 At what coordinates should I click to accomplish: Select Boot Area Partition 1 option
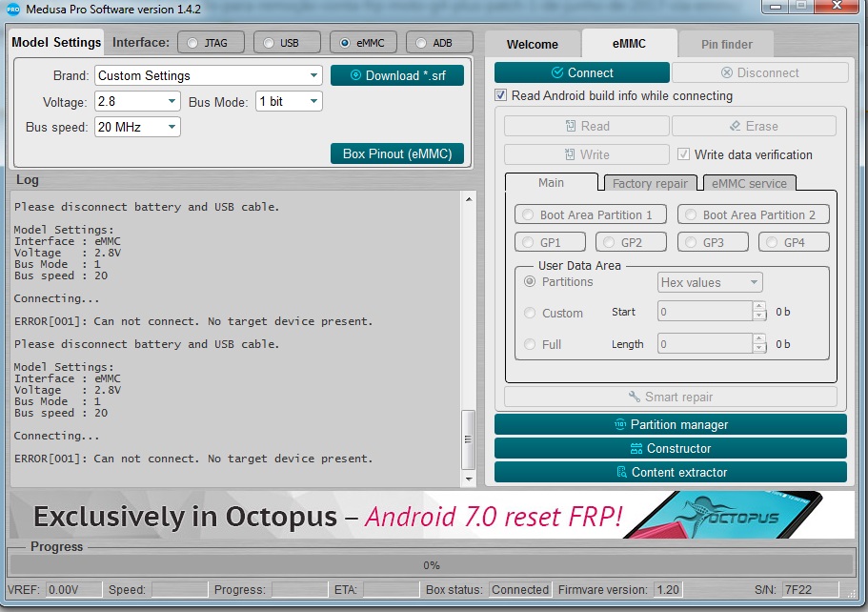point(528,214)
